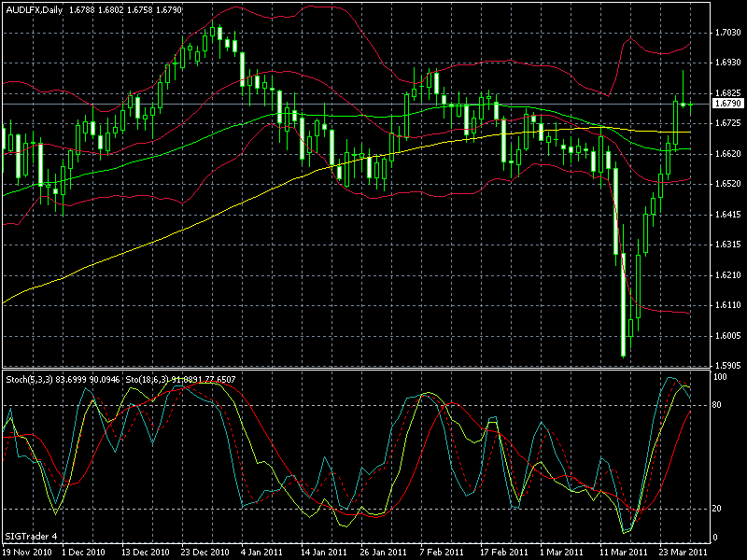Click the 23 Mar 2011 date label

[684, 552]
